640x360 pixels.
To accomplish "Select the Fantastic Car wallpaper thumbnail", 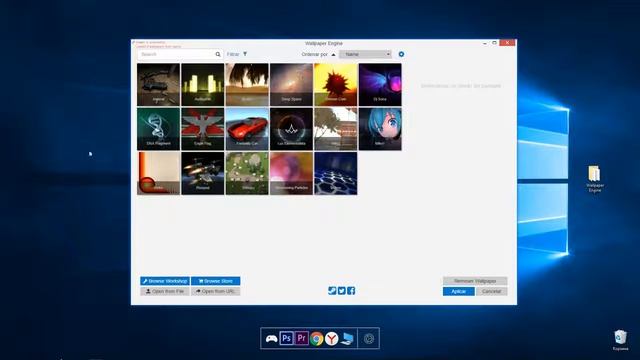I will pyautogui.click(x=247, y=129).
